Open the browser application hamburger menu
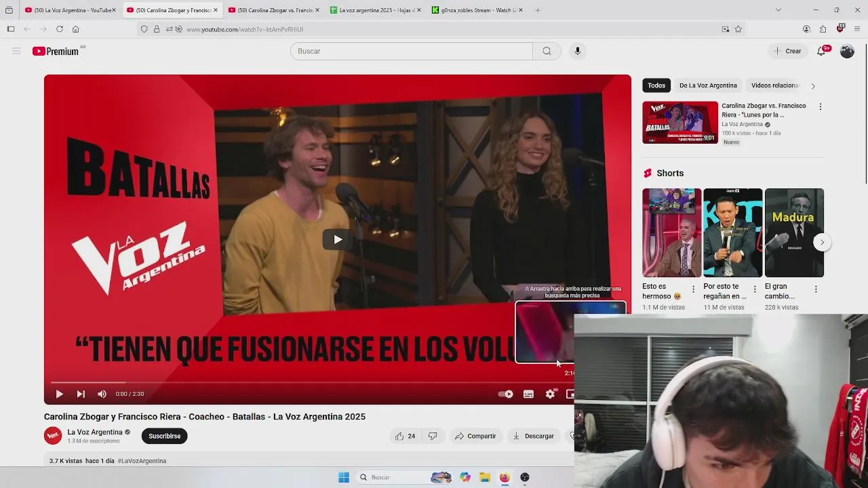868x488 pixels. click(857, 29)
